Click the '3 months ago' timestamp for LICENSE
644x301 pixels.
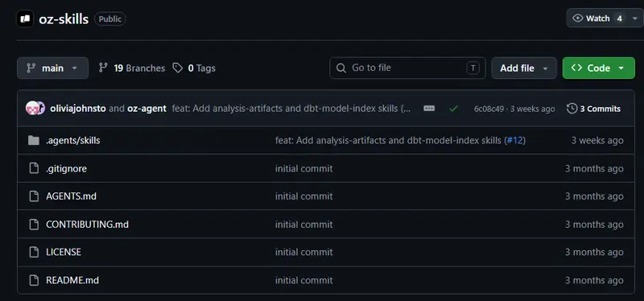tap(594, 252)
